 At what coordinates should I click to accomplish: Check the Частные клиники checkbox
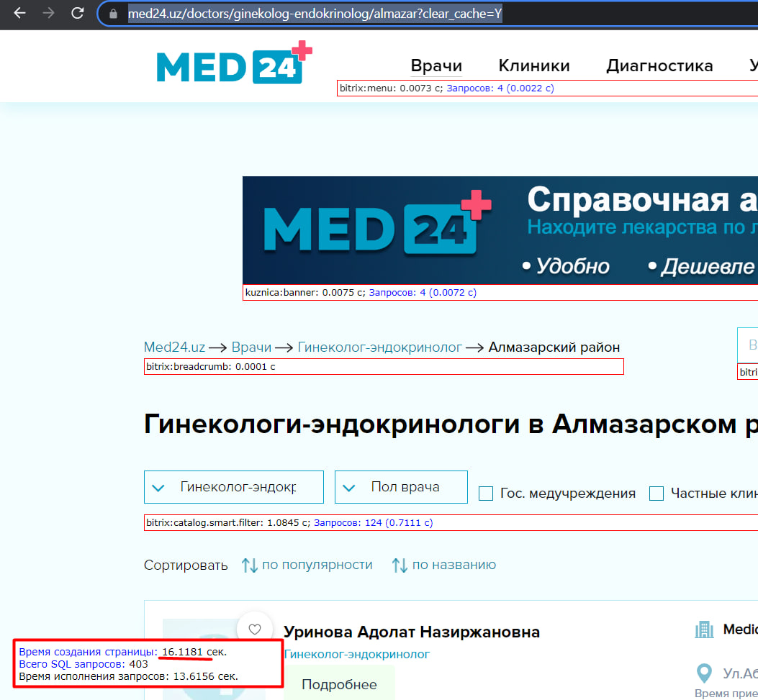point(656,494)
